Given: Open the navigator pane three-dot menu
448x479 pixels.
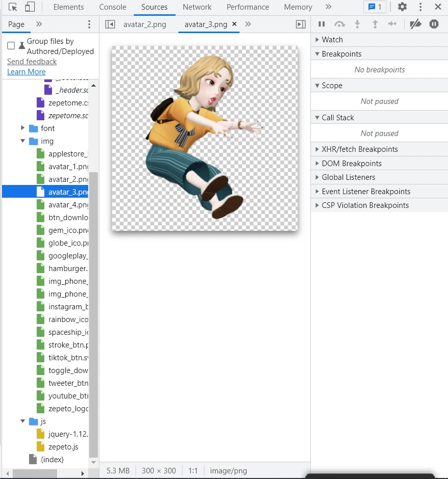Looking at the screenshot, I should pyautogui.click(x=89, y=24).
